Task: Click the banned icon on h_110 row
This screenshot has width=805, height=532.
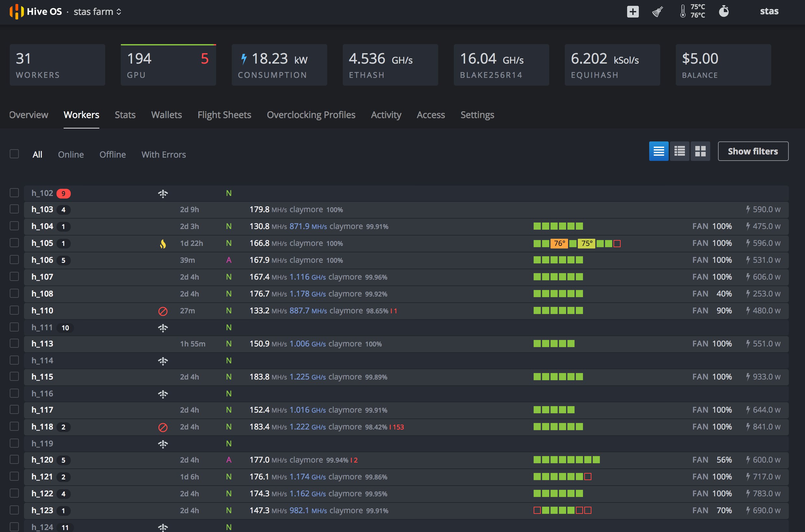Action: pos(162,310)
